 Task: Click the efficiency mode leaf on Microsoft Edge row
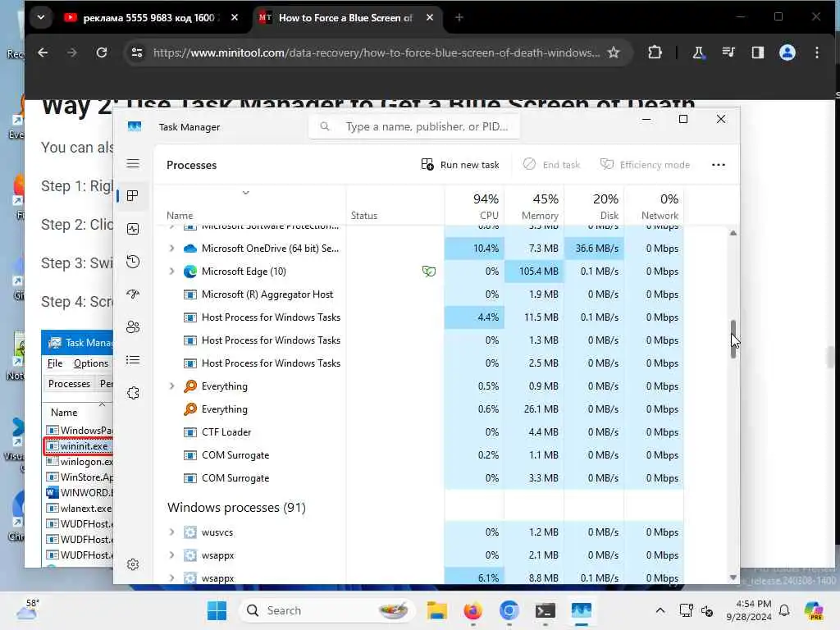428,272
